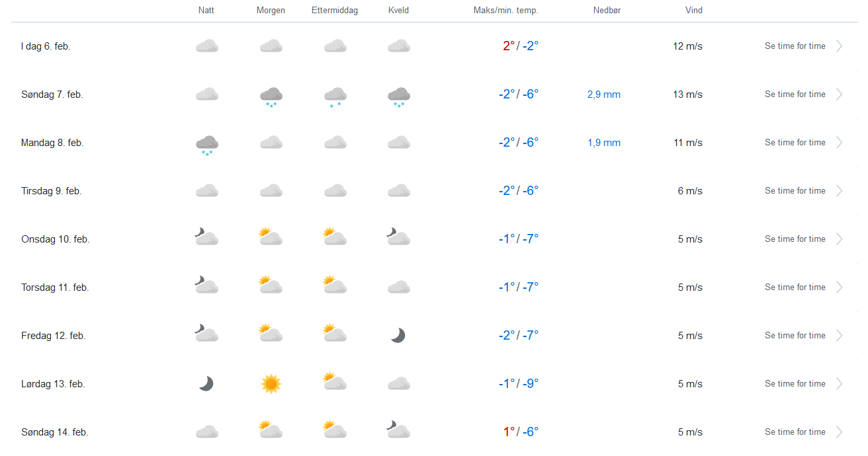Click Lørdag 13. feb. night moon icon
This screenshot has height=456, width=868.
[x=206, y=384]
